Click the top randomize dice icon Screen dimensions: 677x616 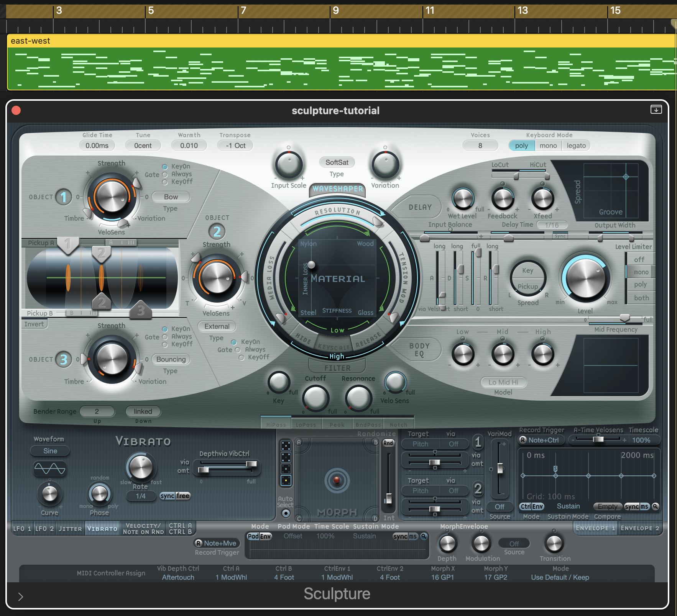(286, 446)
